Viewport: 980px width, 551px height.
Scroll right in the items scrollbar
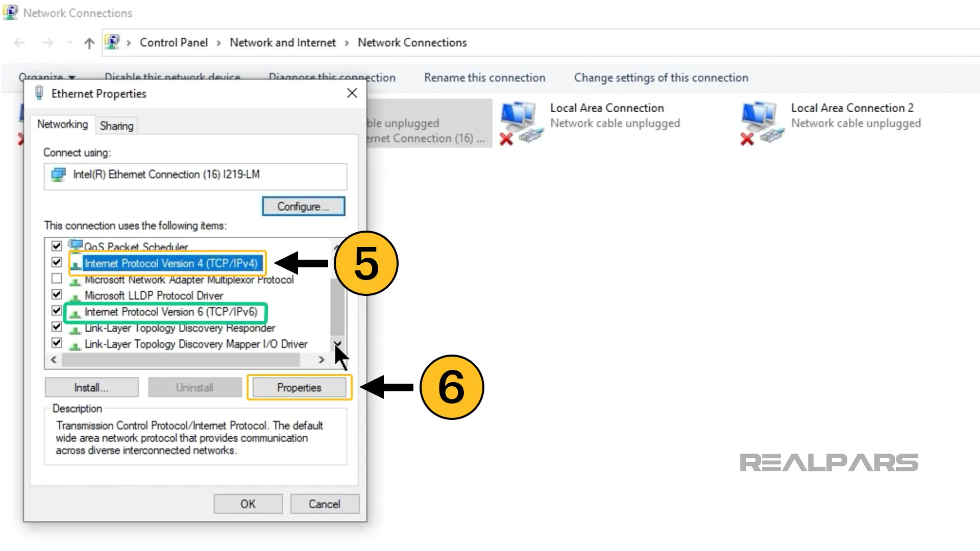point(321,359)
